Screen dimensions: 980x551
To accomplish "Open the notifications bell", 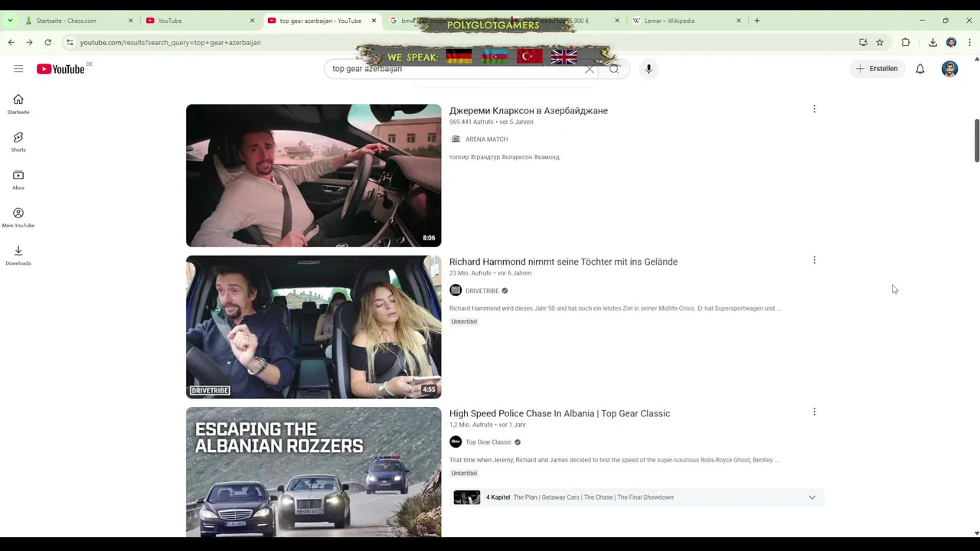I will (x=920, y=69).
